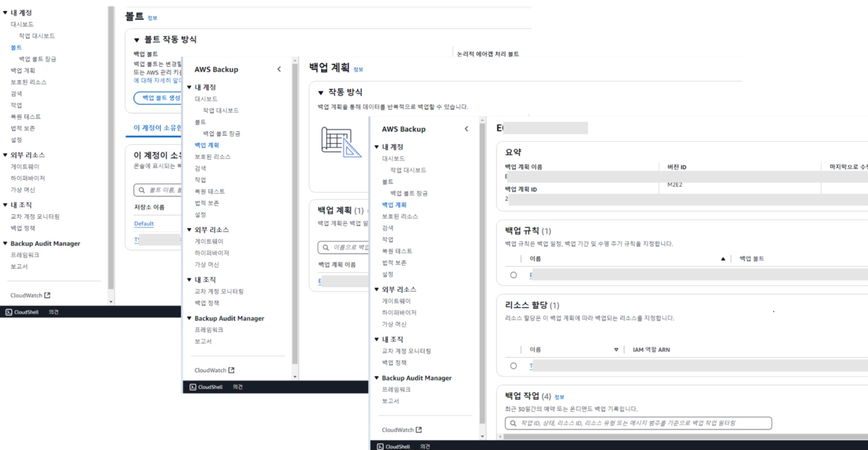
Task: Open CloudShell in the back window footer
Action: (x=22, y=312)
